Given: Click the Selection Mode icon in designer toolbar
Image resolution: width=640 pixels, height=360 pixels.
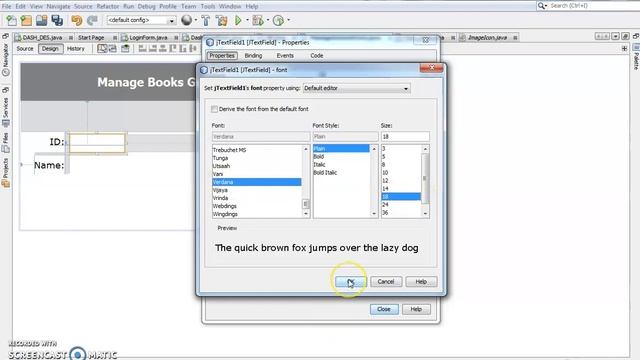Looking at the screenshot, I should pos(102,49).
